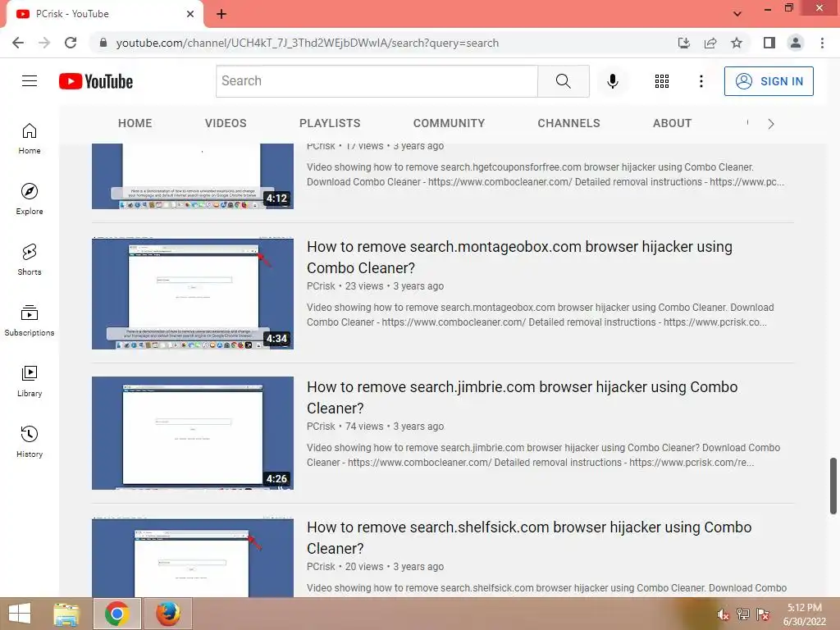This screenshot has height=630, width=840.
Task: Expand the tab search chevron
Action: click(x=737, y=14)
